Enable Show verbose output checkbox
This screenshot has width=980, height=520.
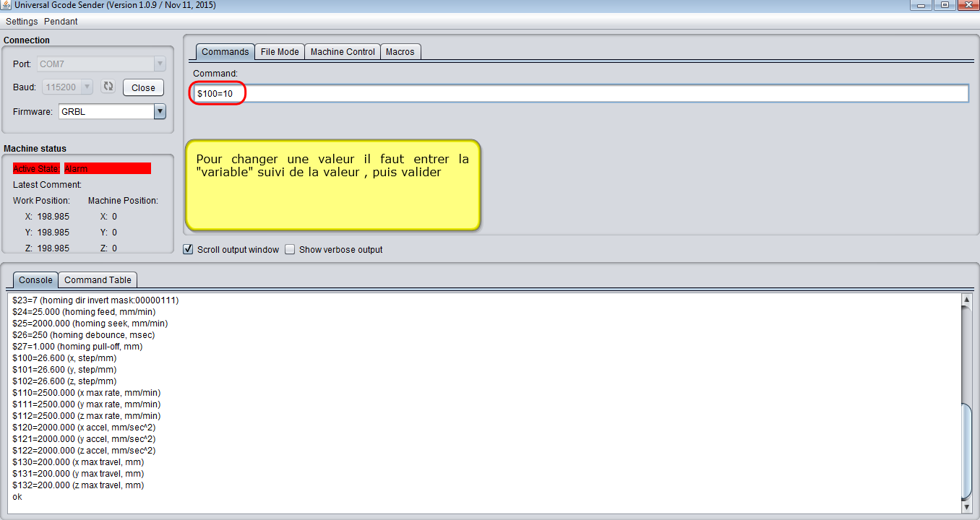pyautogui.click(x=291, y=250)
